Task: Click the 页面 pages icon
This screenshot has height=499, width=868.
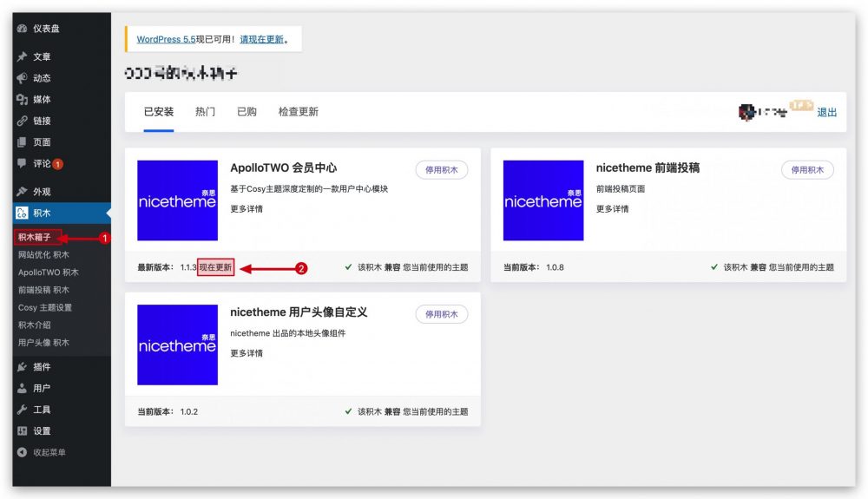Action: pyautogui.click(x=23, y=142)
